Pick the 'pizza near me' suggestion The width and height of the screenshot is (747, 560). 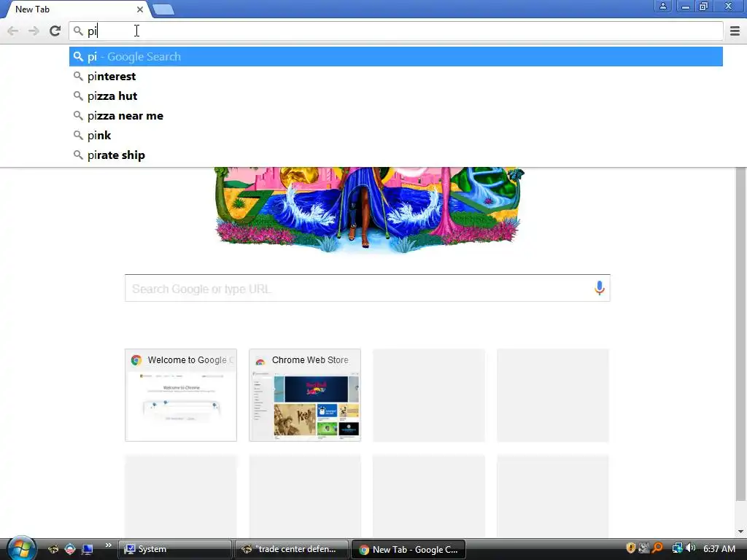(x=396, y=116)
